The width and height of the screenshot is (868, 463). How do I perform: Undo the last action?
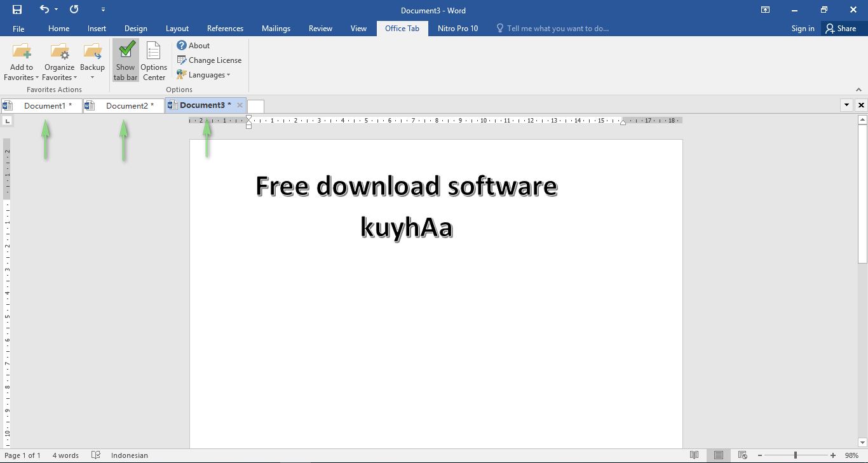(44, 10)
